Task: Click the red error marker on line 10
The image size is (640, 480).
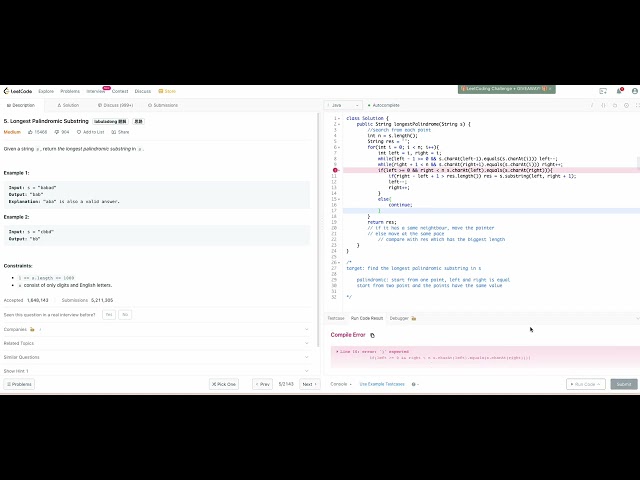Action: pyautogui.click(x=335, y=170)
